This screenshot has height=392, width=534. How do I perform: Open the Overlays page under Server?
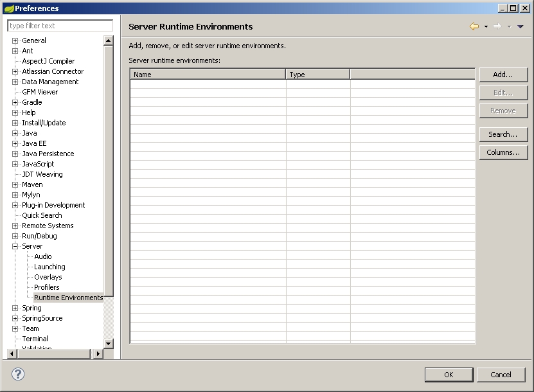point(48,277)
